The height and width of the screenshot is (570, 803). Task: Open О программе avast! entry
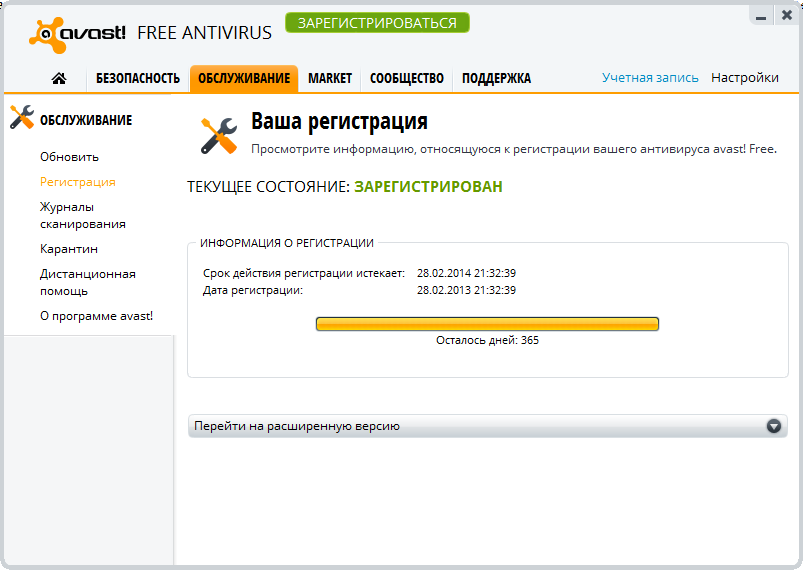(96, 316)
